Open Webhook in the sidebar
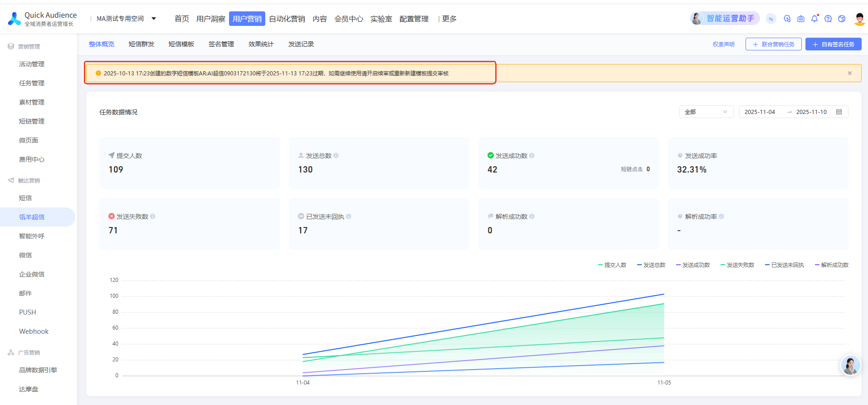Screen dimensions: 868x405 point(34,331)
